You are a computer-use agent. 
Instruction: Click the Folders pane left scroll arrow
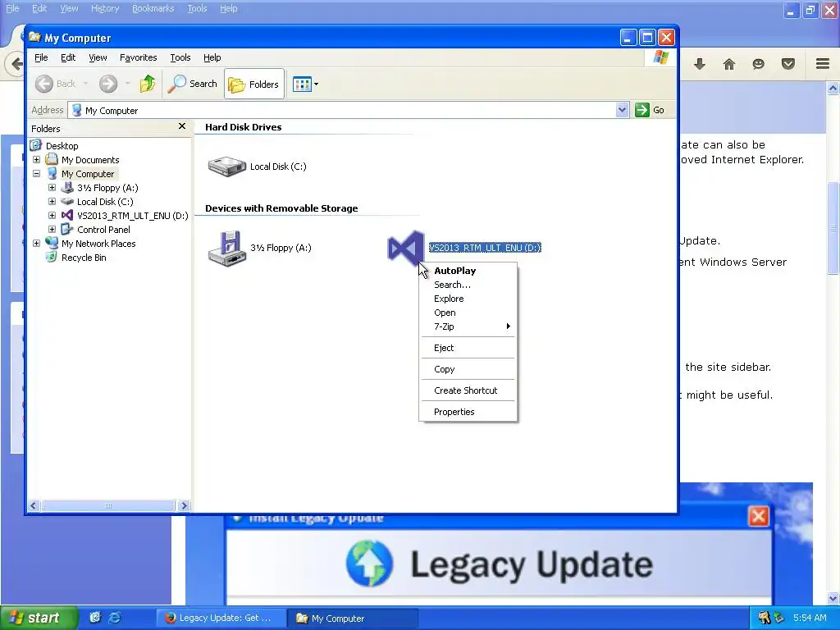[34, 505]
